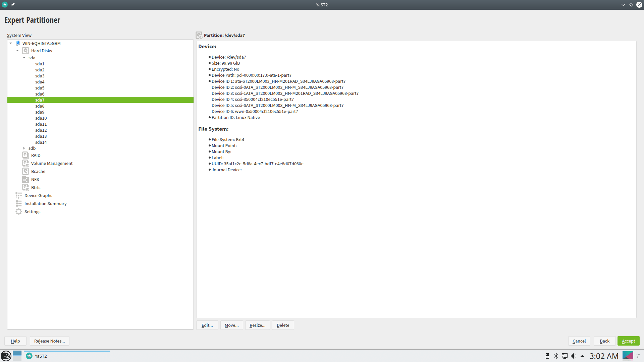Screen dimensions: 644x362
Task: Click the Settings gear icon
Action: pyautogui.click(x=19, y=212)
